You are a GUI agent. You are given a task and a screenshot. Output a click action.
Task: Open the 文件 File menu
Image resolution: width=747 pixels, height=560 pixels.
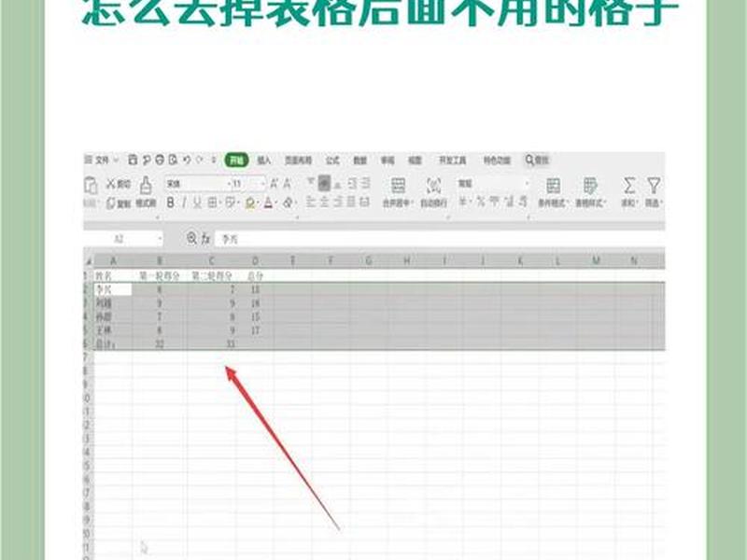point(101,160)
